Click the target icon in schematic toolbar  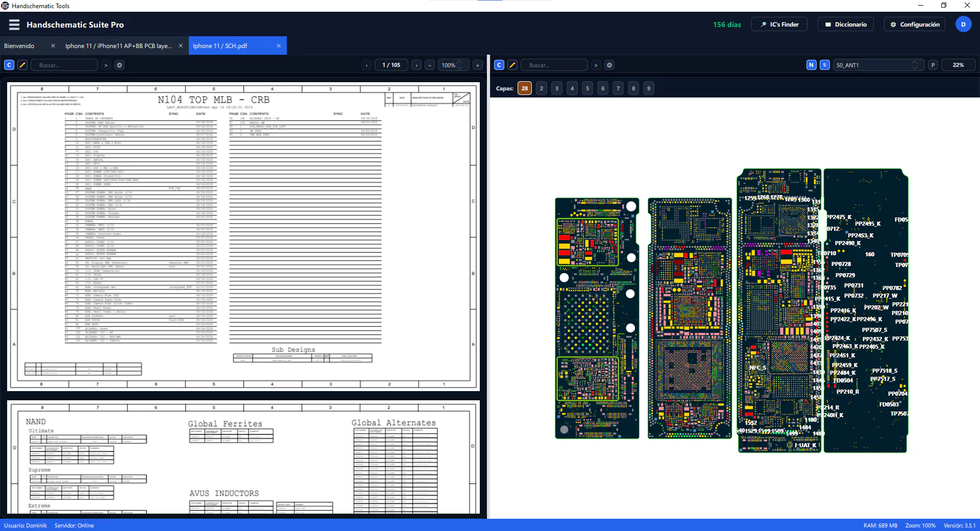coord(119,65)
